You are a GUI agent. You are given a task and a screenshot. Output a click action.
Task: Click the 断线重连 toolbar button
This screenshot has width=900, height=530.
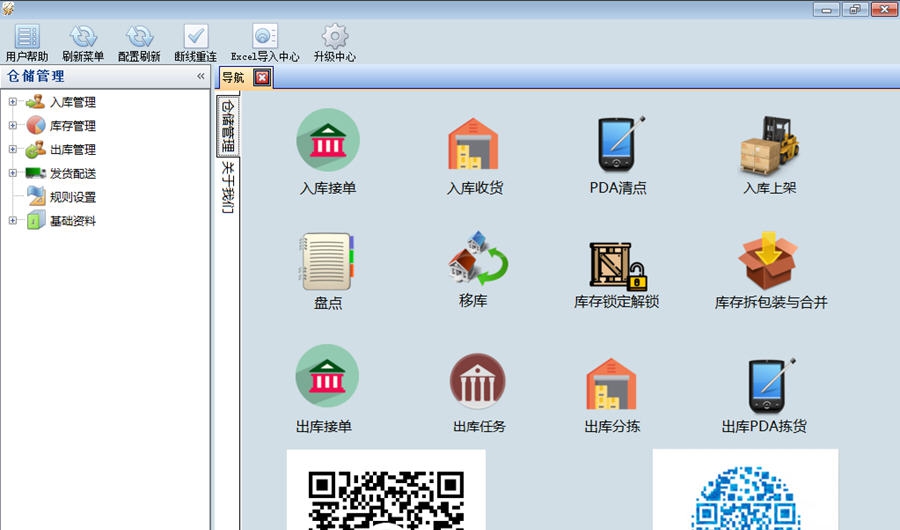tap(196, 43)
